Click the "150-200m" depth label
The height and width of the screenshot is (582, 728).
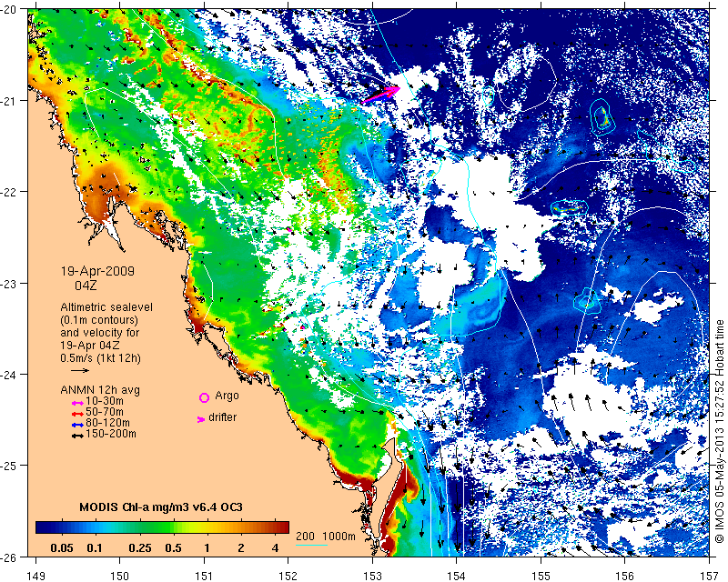[111, 434]
